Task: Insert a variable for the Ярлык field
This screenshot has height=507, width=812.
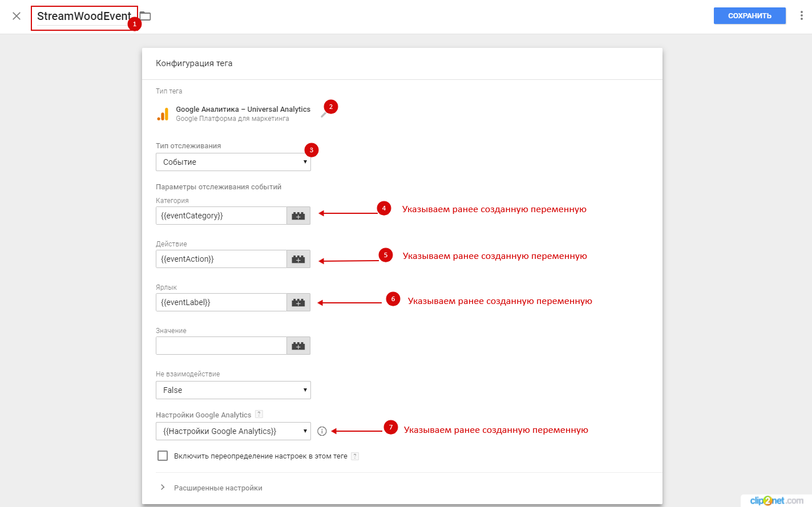Action: [x=298, y=302]
